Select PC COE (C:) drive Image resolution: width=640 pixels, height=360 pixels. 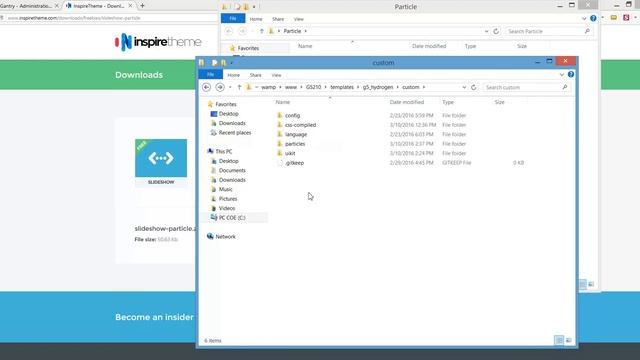click(231, 218)
